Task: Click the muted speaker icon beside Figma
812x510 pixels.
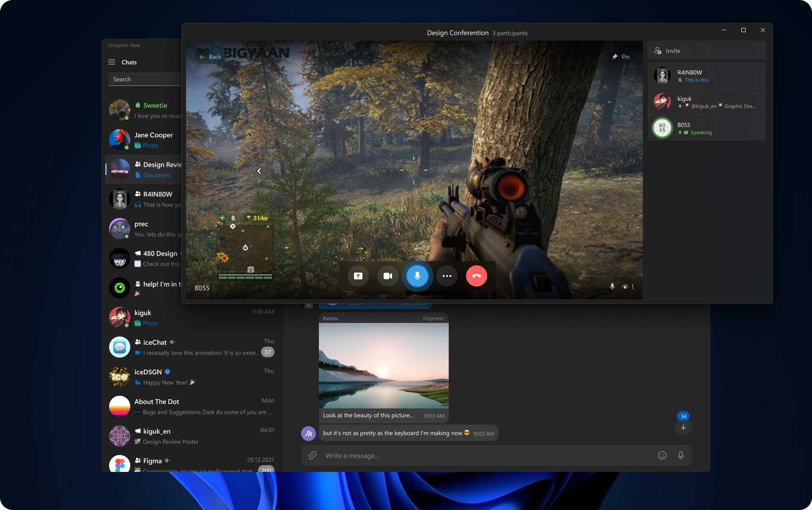Action: pyautogui.click(x=167, y=460)
